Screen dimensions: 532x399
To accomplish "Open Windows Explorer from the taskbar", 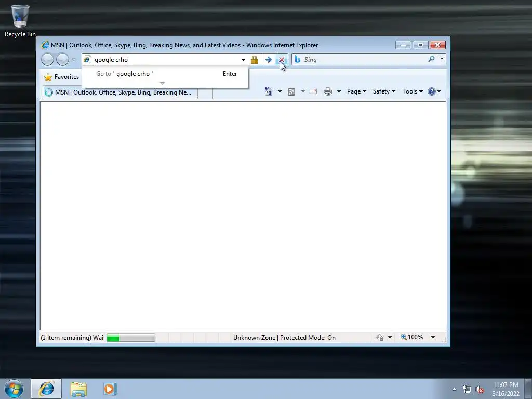I will tap(78, 389).
